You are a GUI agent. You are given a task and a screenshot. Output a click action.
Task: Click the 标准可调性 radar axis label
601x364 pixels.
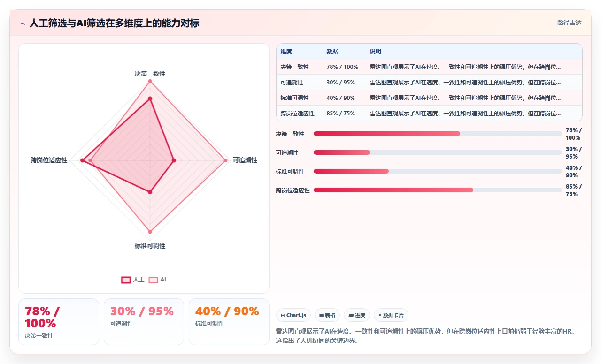click(x=150, y=246)
